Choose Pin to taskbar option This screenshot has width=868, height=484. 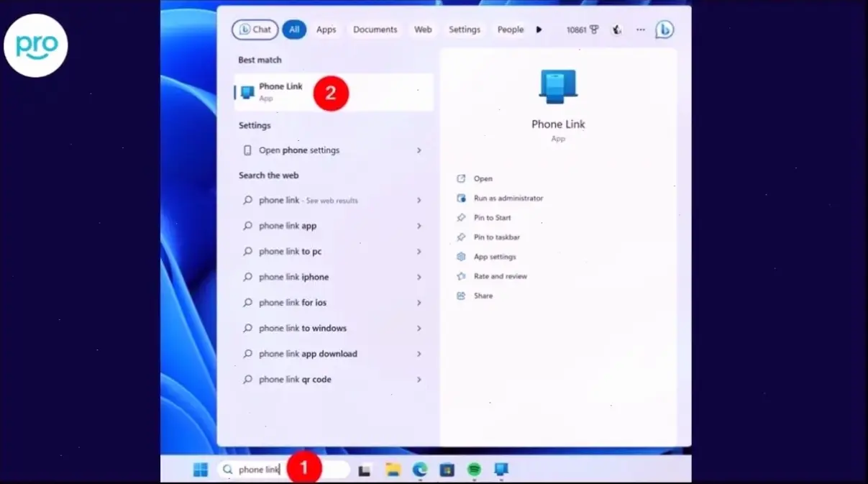(496, 237)
